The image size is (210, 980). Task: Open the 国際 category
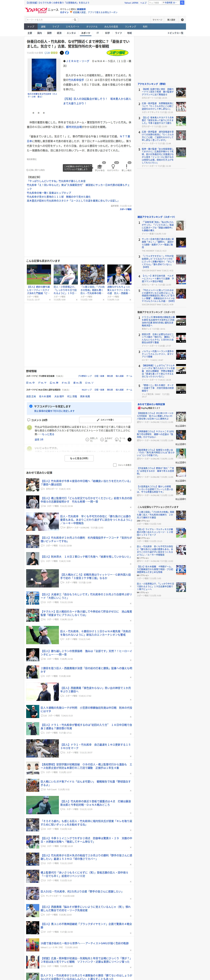click(49, 33)
